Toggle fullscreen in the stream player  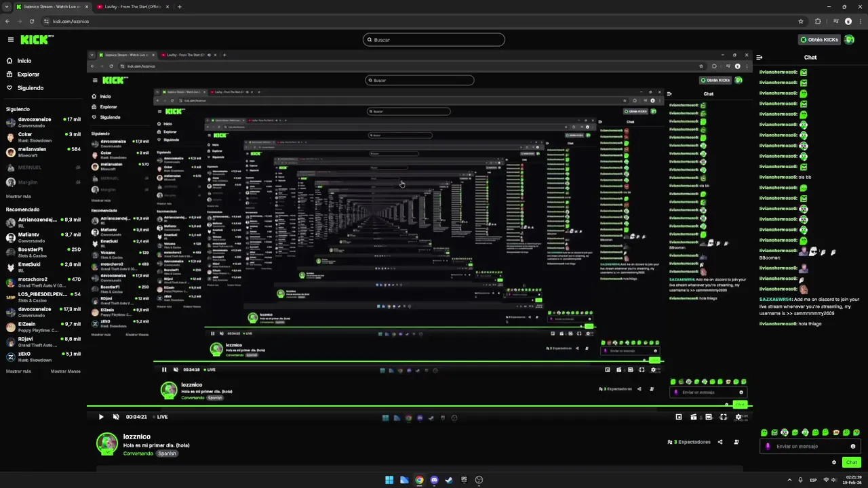724,417
